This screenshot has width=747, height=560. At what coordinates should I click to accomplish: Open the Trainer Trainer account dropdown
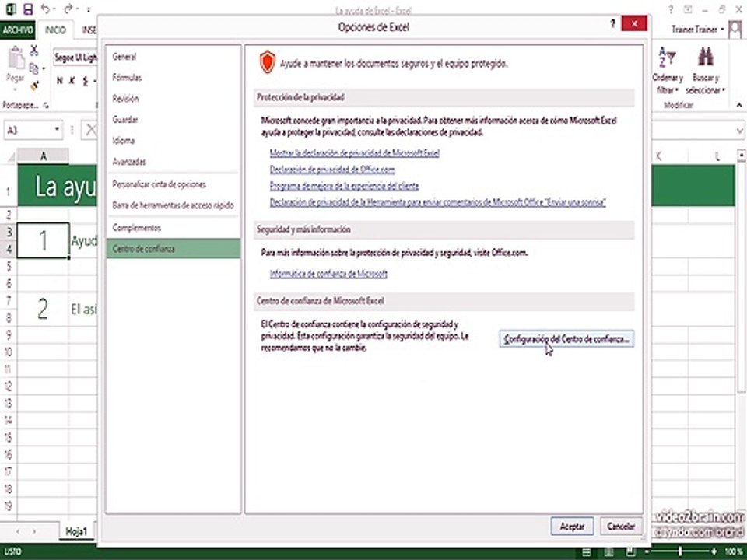(697, 30)
